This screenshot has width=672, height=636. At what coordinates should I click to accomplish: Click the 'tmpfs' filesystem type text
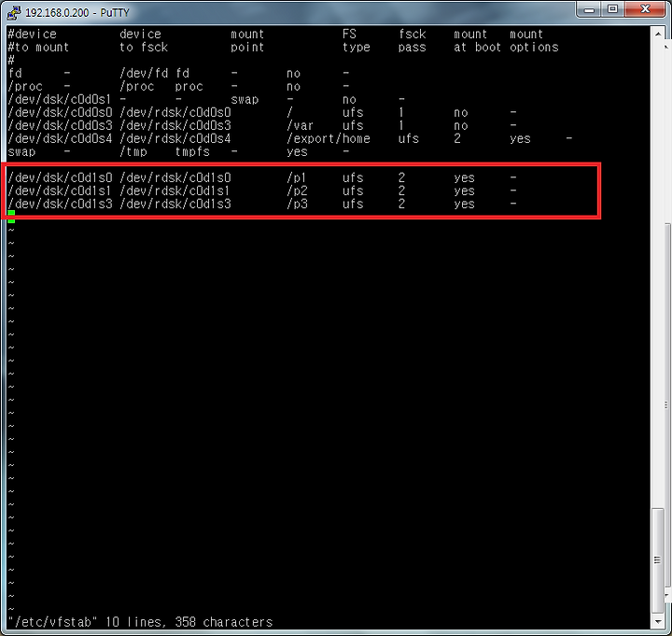tap(192, 152)
